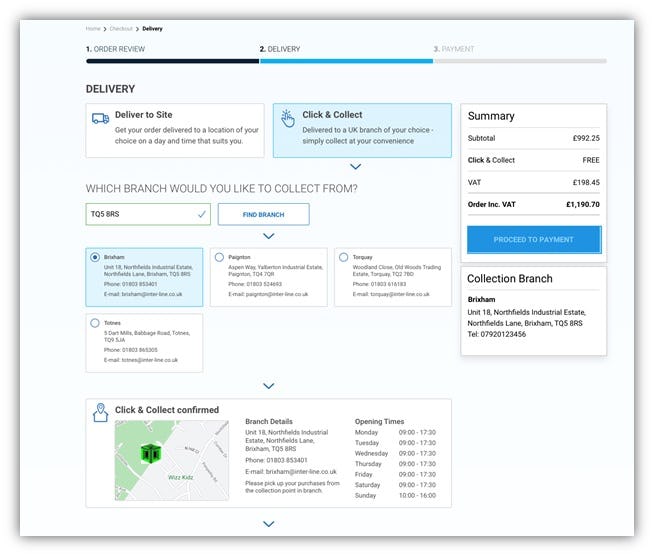The width and height of the screenshot is (654, 556).
Task: Click Phone: 01803 853401 in Branch Details
Action: pos(276,460)
